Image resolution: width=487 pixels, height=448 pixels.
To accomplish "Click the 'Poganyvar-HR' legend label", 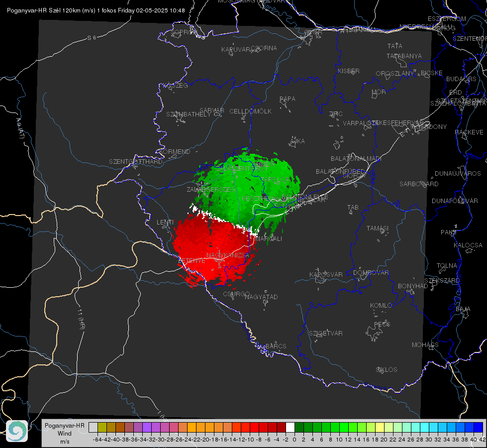I will point(65,426).
